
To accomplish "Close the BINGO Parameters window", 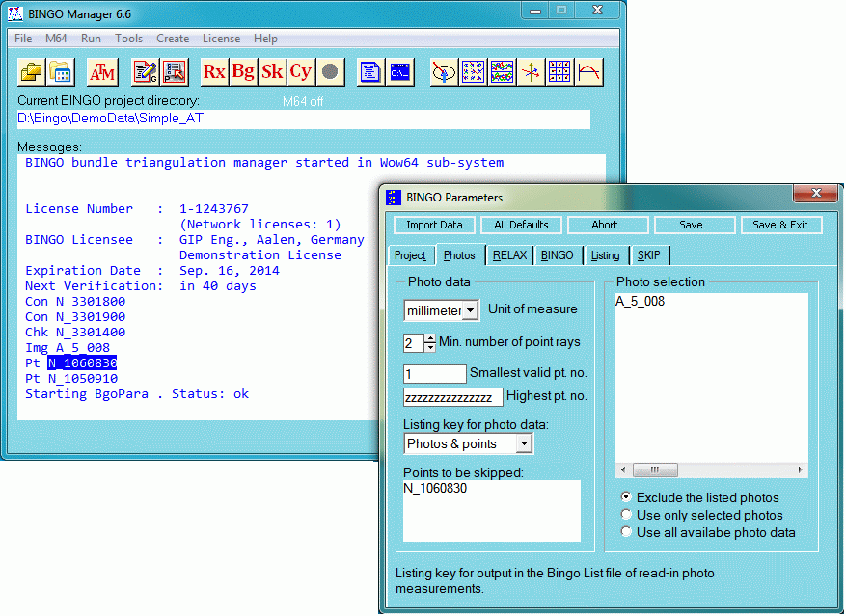I will (816, 193).
